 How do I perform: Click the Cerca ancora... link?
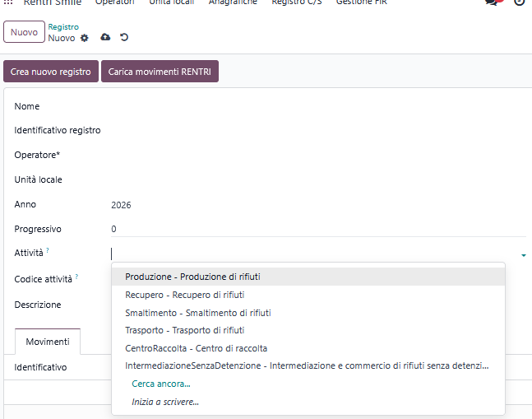(161, 384)
